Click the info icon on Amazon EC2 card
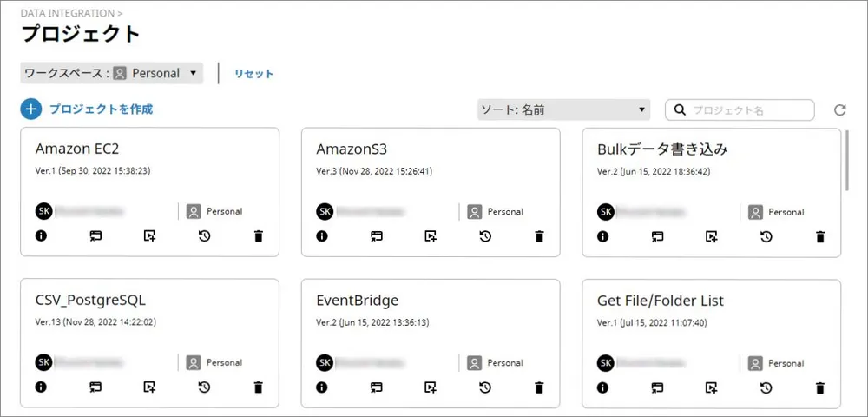This screenshot has height=417, width=868. tap(41, 236)
